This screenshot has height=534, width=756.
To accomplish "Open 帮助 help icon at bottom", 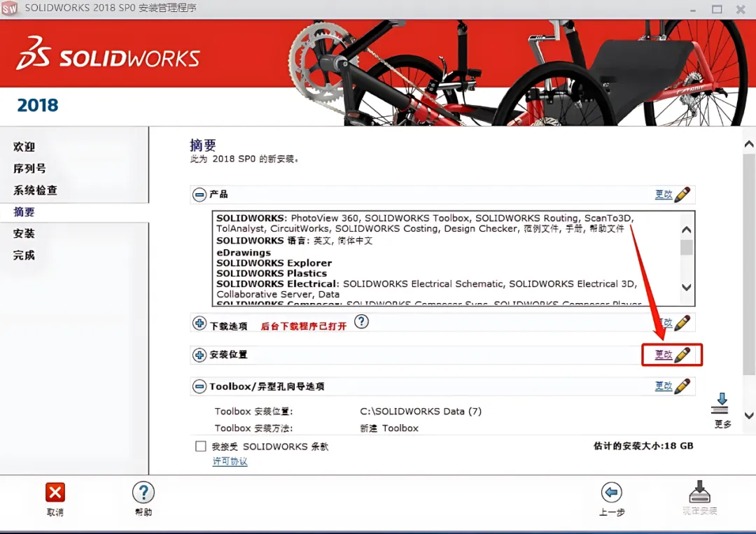I will point(143,493).
